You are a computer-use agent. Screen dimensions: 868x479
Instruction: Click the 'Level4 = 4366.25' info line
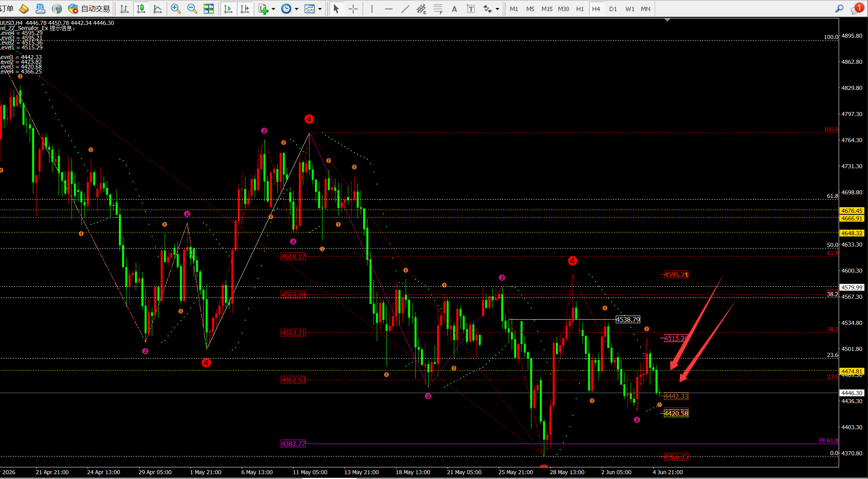pyautogui.click(x=21, y=71)
